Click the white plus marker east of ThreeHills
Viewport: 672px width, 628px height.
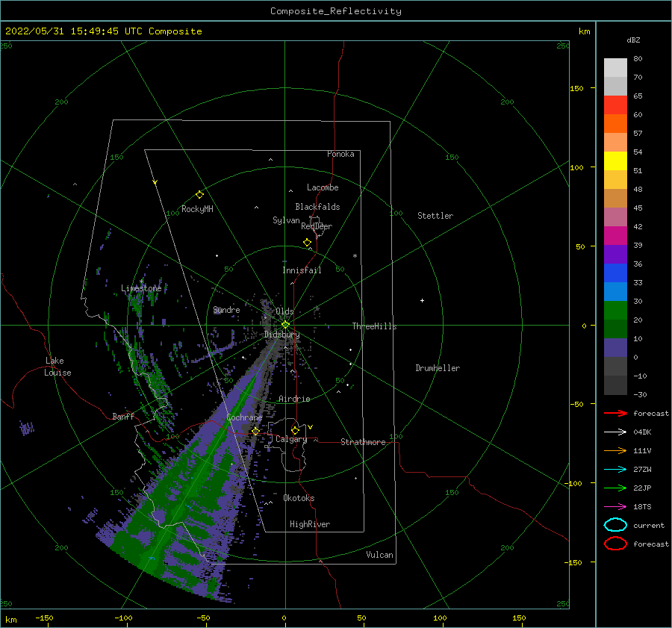click(422, 300)
